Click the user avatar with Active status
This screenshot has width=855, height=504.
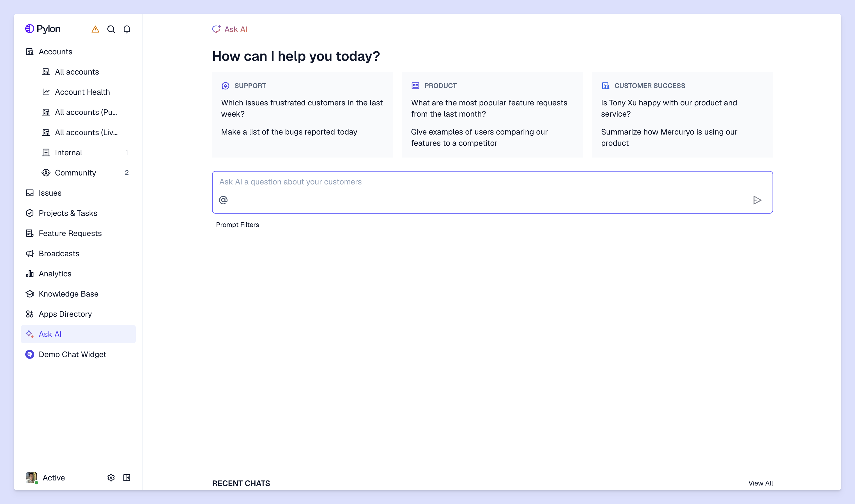pyautogui.click(x=31, y=477)
